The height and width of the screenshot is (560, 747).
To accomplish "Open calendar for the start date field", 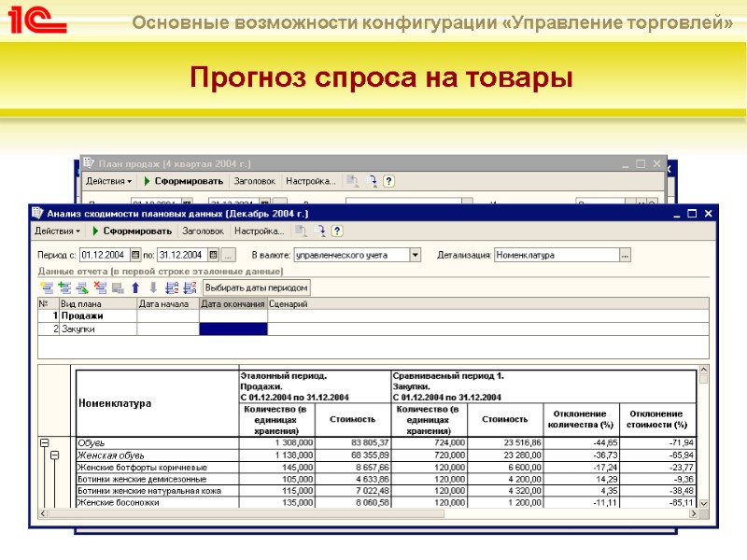I will (134, 253).
